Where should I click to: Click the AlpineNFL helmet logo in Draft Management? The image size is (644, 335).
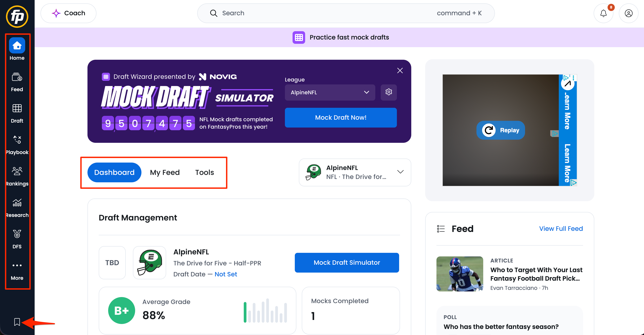pyautogui.click(x=150, y=262)
